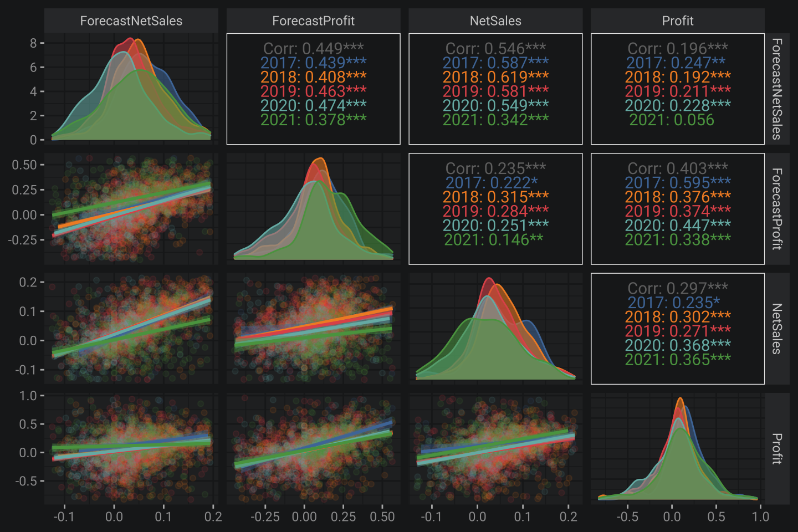Select the vertical Profit row label
Screen dimensions: 798x532
click(x=777, y=448)
